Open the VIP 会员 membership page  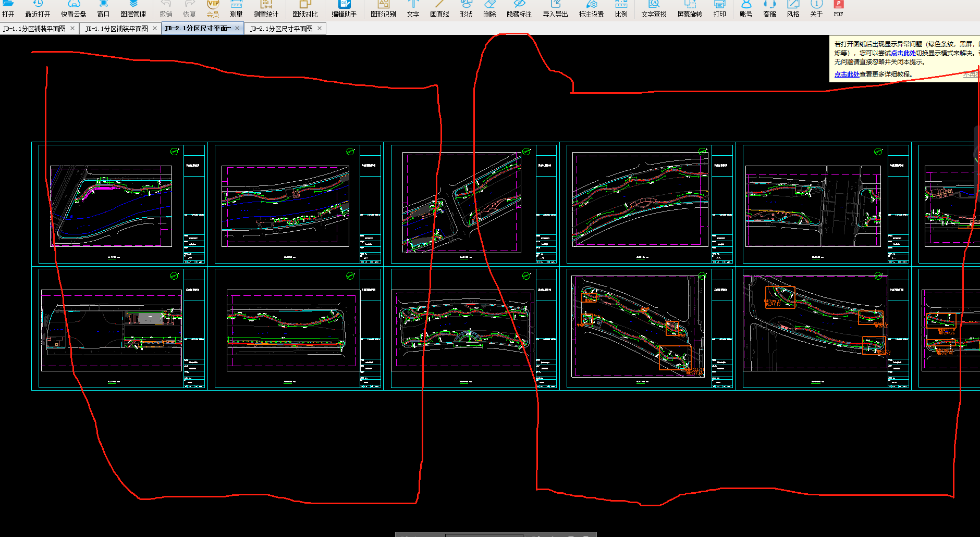click(x=213, y=9)
